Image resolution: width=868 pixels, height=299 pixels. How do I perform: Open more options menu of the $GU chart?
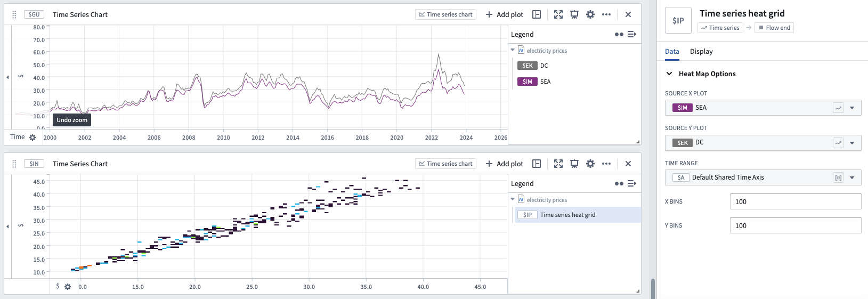tap(606, 14)
